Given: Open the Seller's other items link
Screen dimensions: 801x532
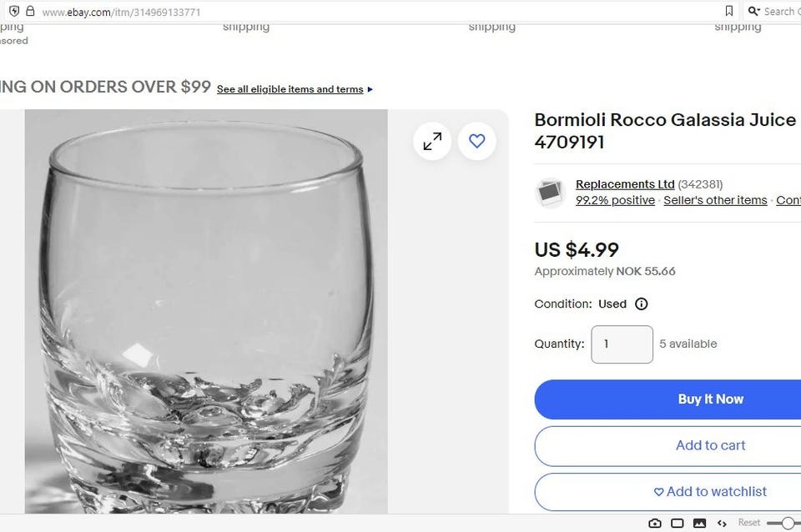Looking at the screenshot, I should (715, 200).
